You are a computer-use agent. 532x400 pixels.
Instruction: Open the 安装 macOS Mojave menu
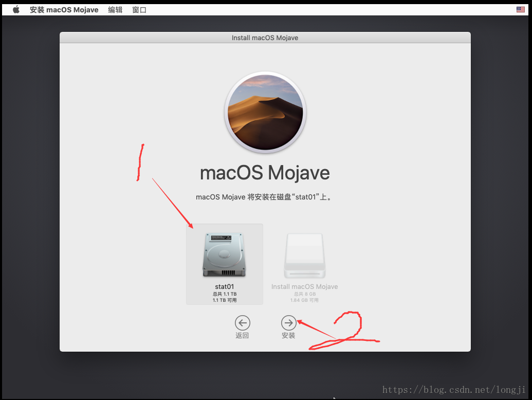click(x=64, y=10)
